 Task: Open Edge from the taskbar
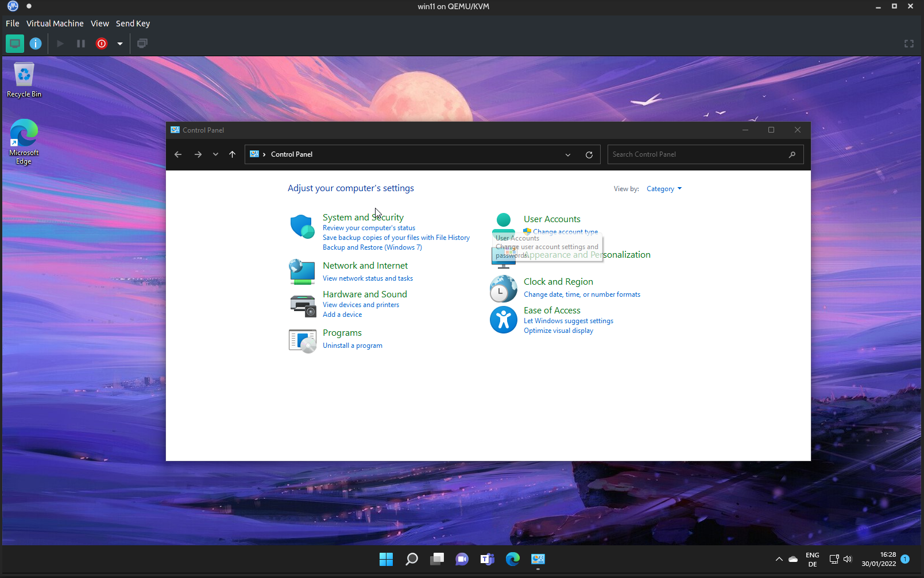[x=513, y=559]
